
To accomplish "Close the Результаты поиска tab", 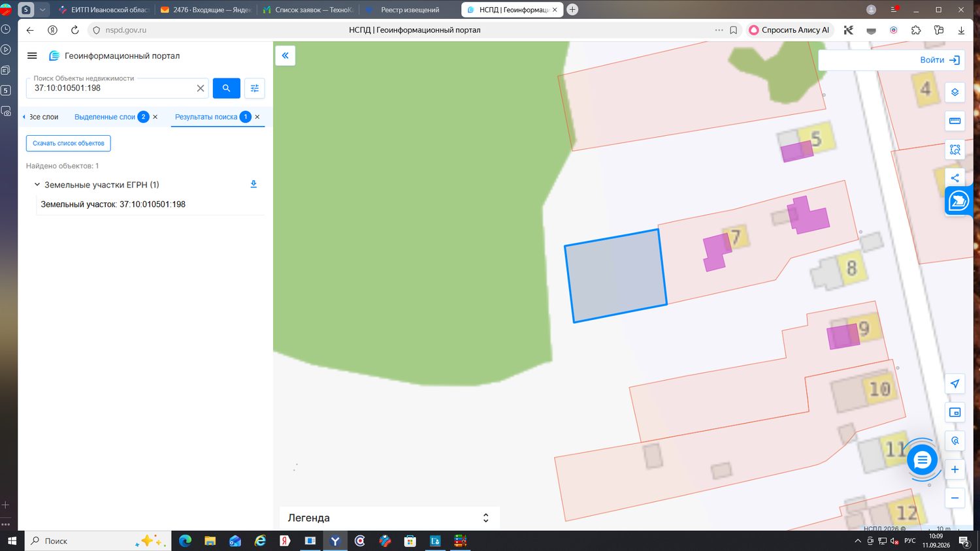I will click(257, 117).
